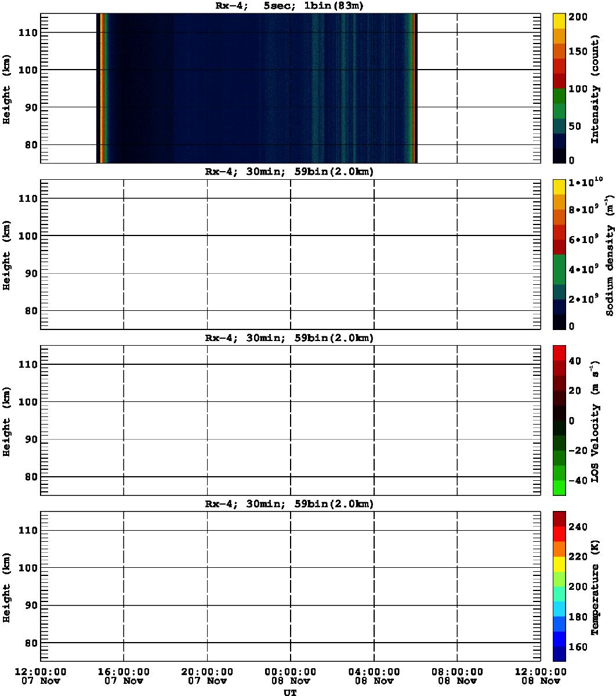
Task: Click the Sodium density colorbar
Action: click(x=559, y=254)
